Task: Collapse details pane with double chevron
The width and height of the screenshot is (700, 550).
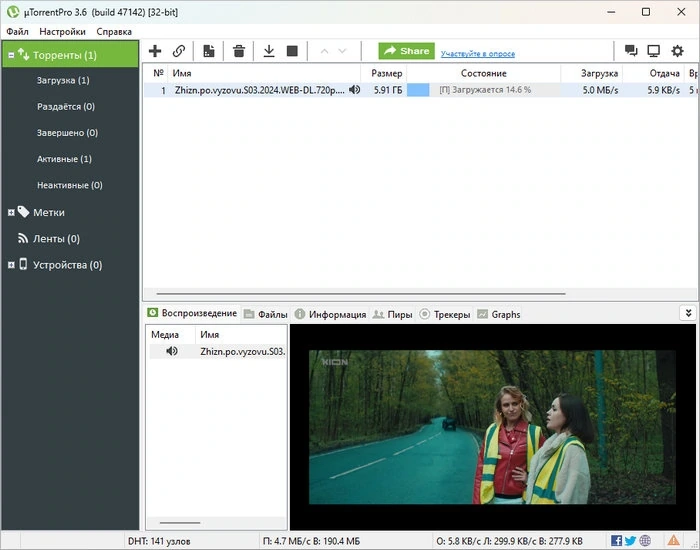Action: point(688,313)
